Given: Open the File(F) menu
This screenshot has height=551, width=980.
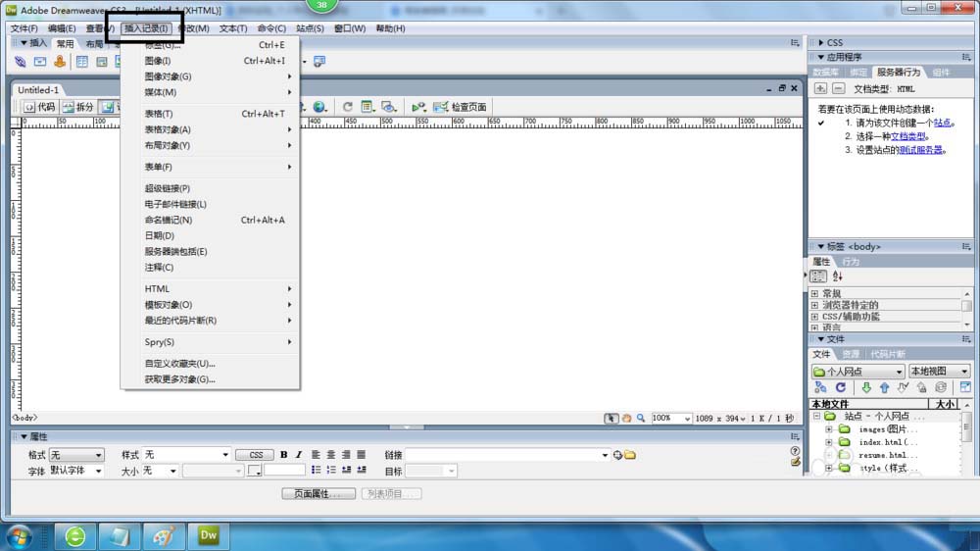Looking at the screenshot, I should click(24, 28).
